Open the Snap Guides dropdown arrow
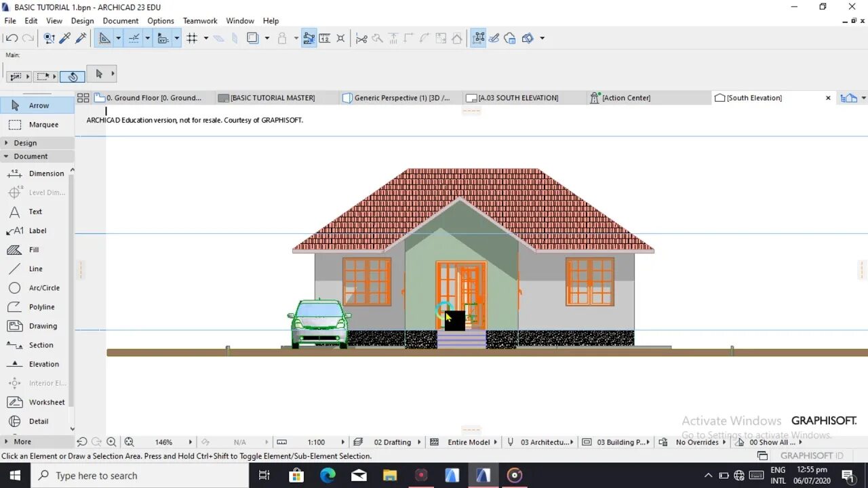The width and height of the screenshot is (868, 488). pyautogui.click(x=147, y=39)
